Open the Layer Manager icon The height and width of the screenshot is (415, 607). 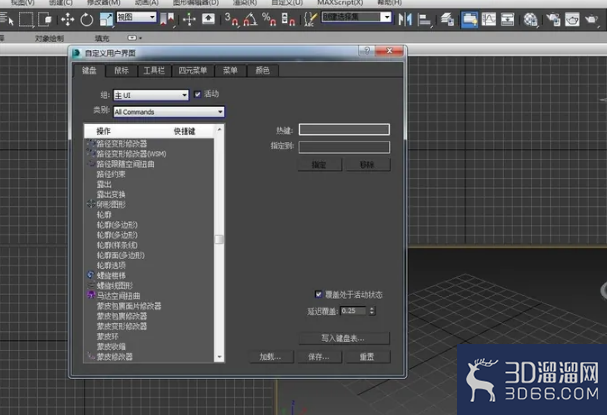[x=448, y=19]
